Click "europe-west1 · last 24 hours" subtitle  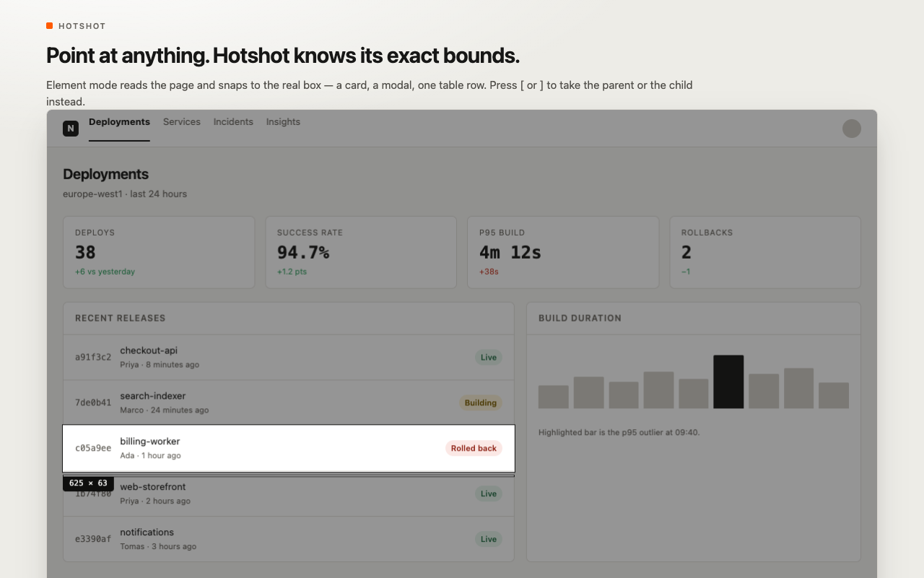point(125,194)
